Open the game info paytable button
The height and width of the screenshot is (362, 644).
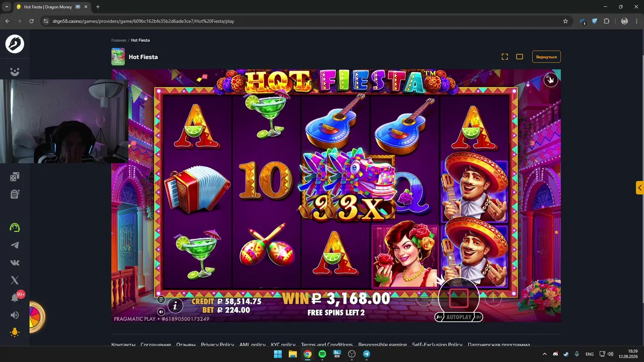(x=175, y=305)
